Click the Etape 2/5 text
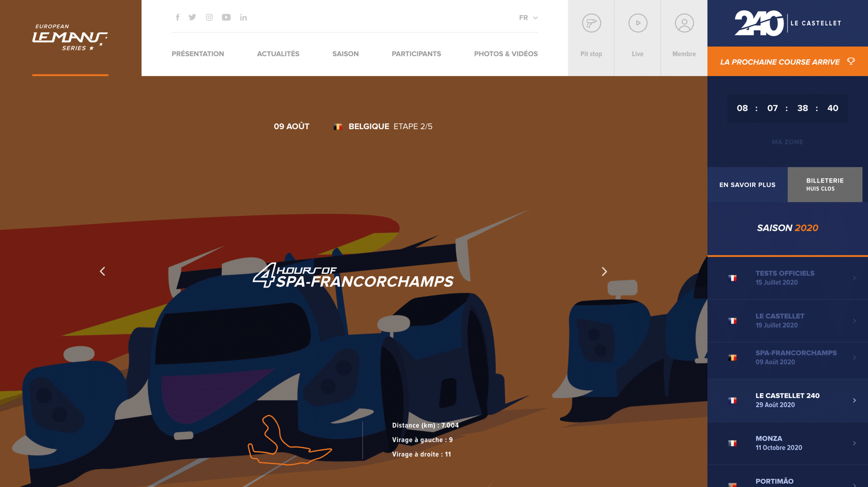 click(x=413, y=126)
